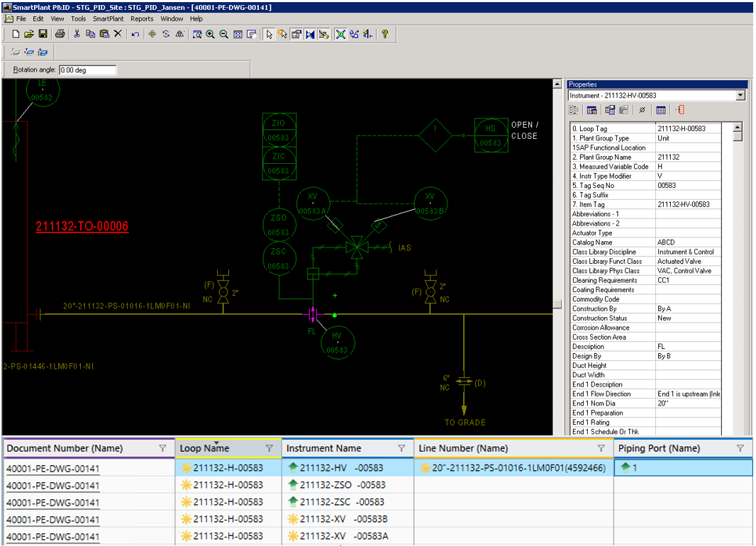
Task: Click the Print icon
Action: click(x=60, y=33)
